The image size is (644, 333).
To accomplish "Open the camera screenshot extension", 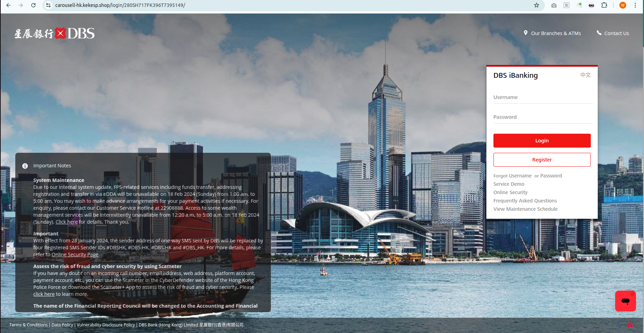I will coord(554,5).
